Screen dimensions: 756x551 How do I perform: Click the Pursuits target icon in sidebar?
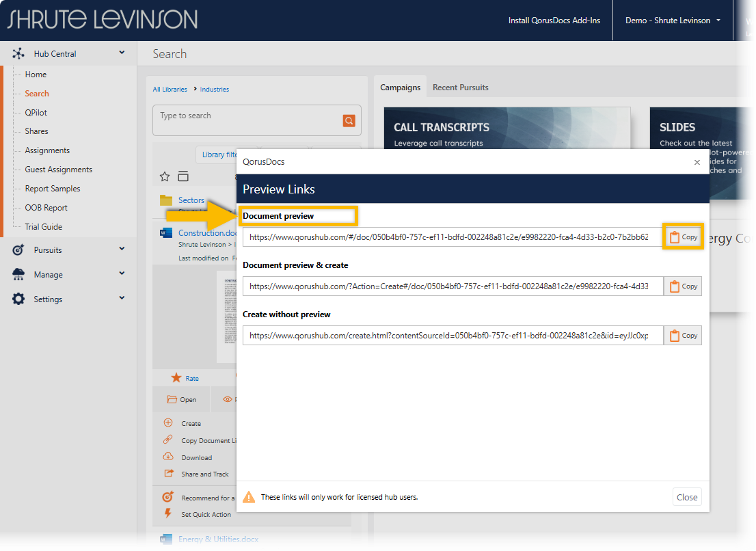18,250
